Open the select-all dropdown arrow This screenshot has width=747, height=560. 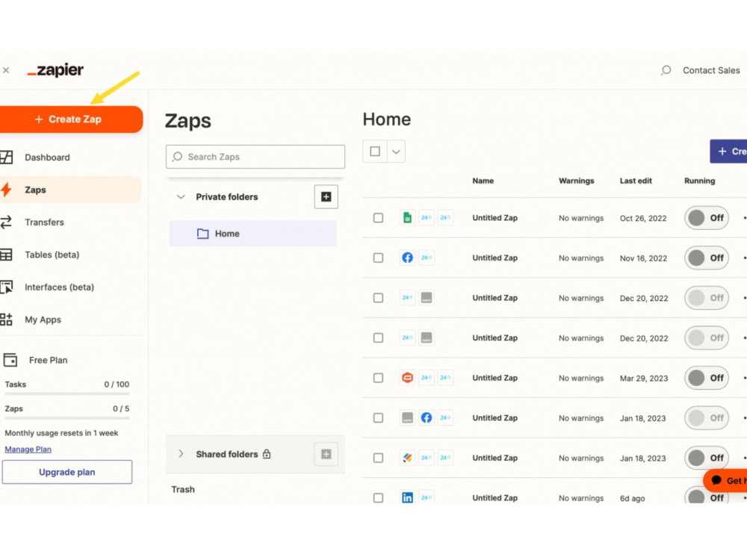point(396,152)
